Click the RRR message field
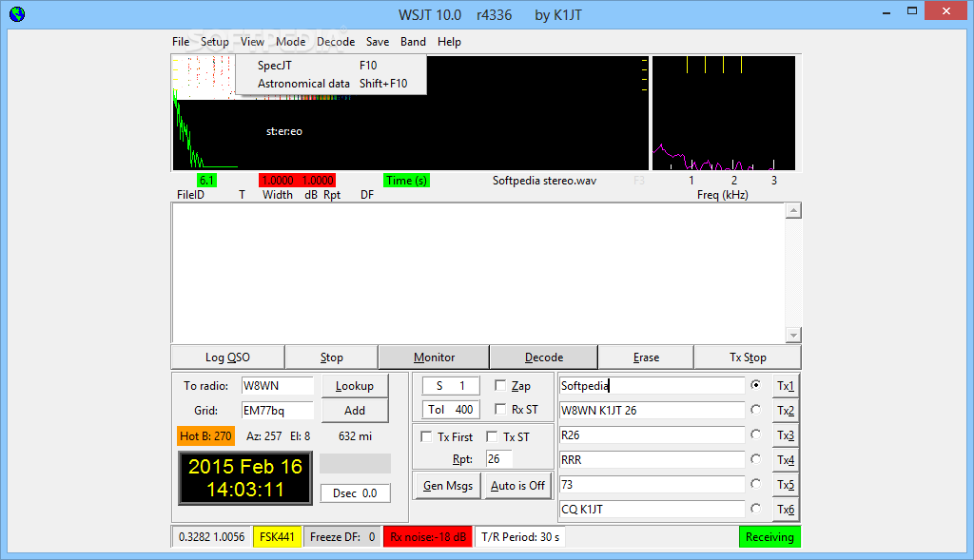974x560 pixels. pos(652,460)
